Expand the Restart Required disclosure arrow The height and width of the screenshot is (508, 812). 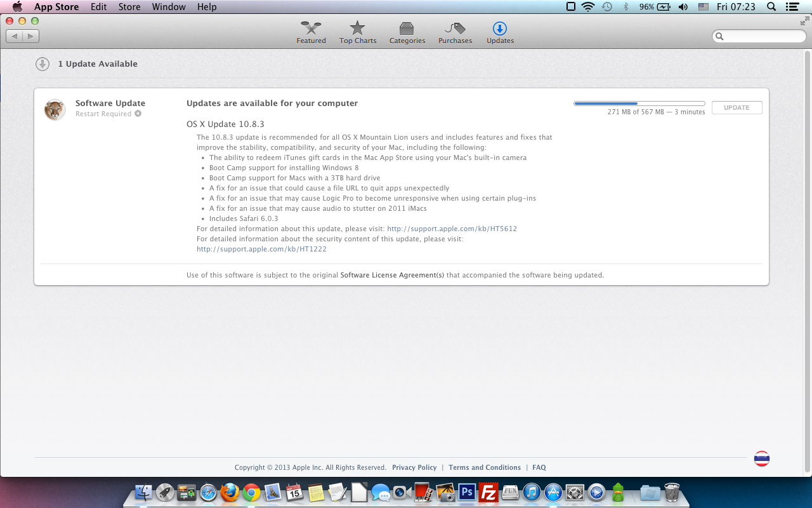coord(138,114)
